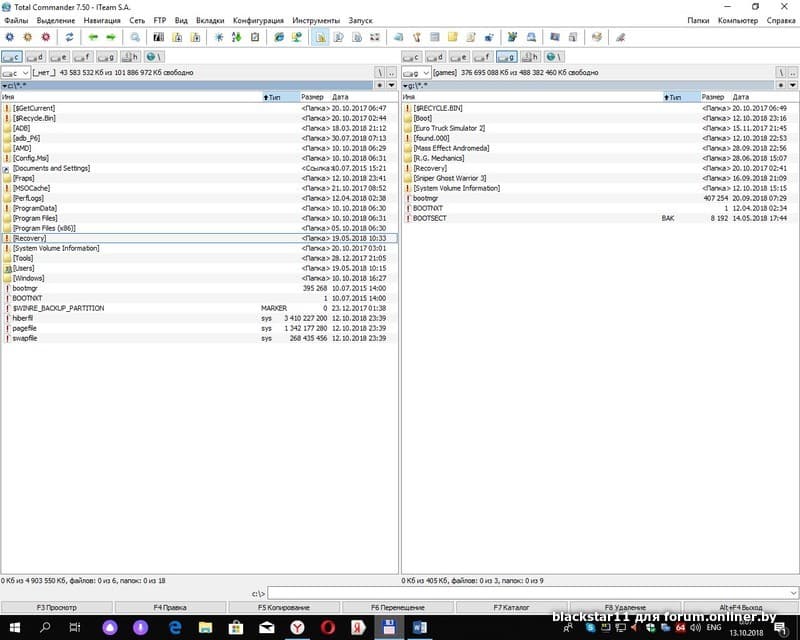Sort left panel by Размер column header
Viewport: 800px width, 640px height.
pos(312,97)
